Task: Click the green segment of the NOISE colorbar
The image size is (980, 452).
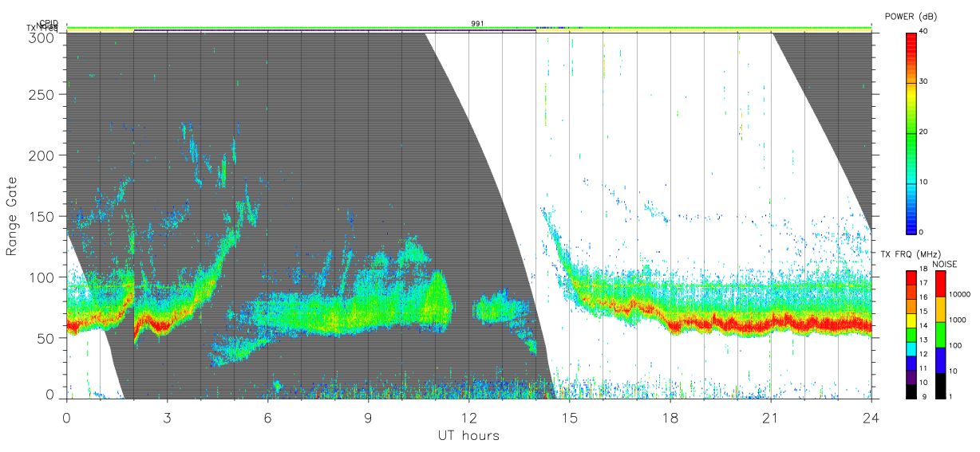Action: [x=939, y=333]
